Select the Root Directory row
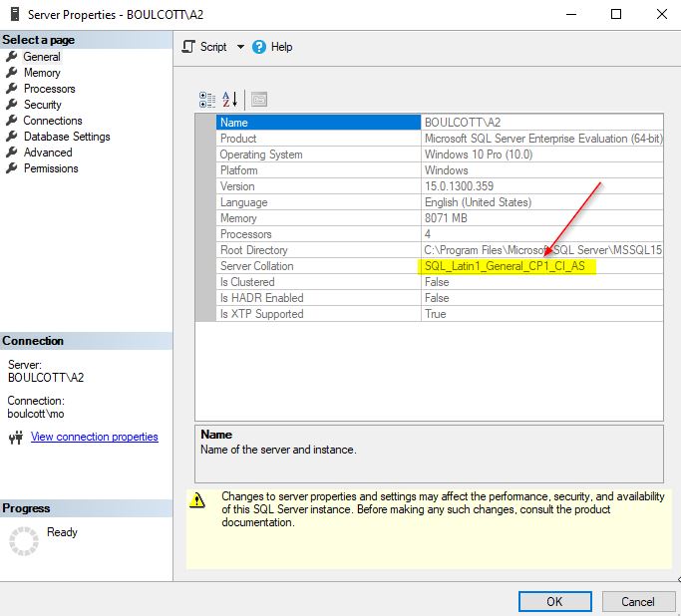Viewport: 681px width, 616px height. (439, 250)
